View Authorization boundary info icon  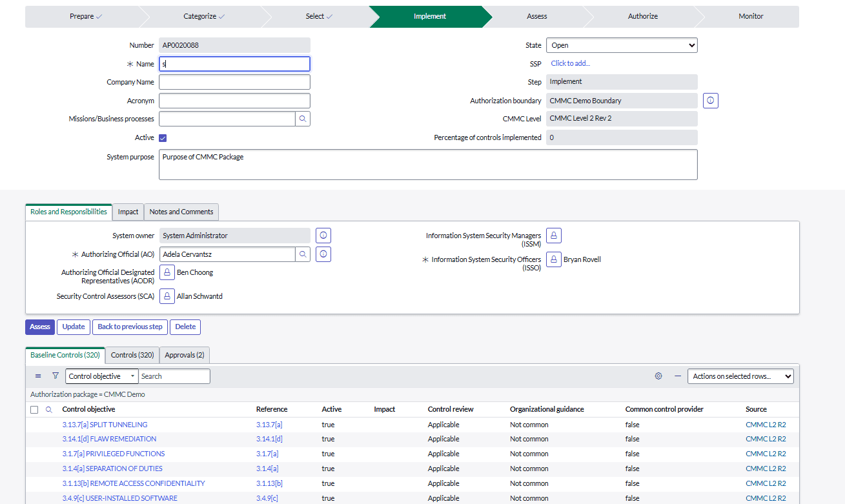711,101
